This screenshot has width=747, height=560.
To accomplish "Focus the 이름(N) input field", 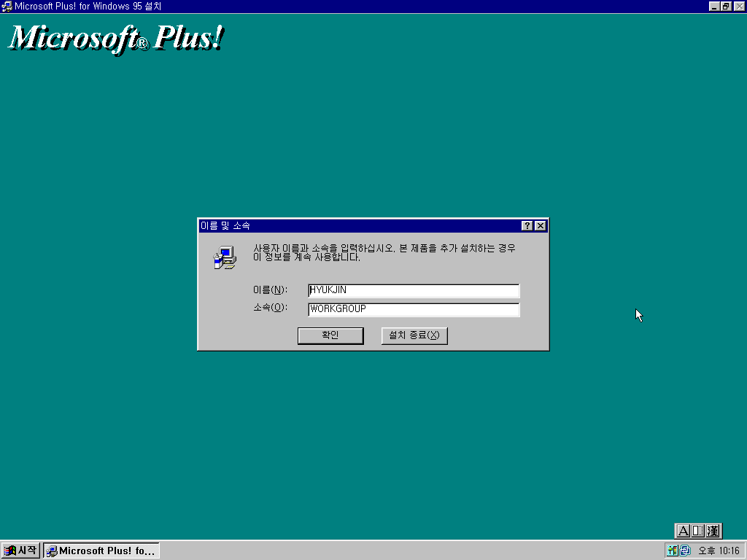I will click(x=414, y=290).
